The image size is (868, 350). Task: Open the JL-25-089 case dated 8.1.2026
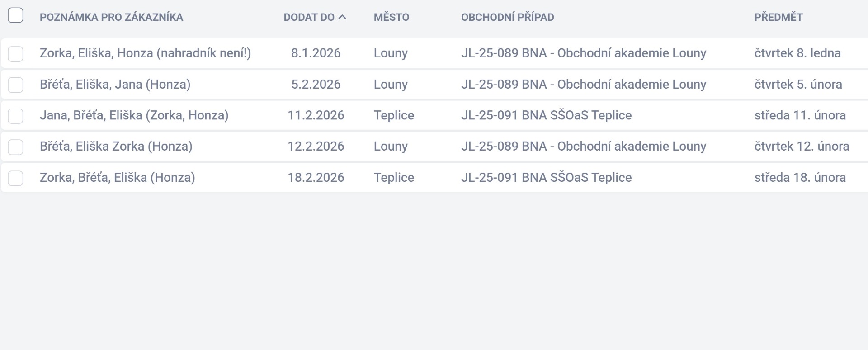click(583, 53)
